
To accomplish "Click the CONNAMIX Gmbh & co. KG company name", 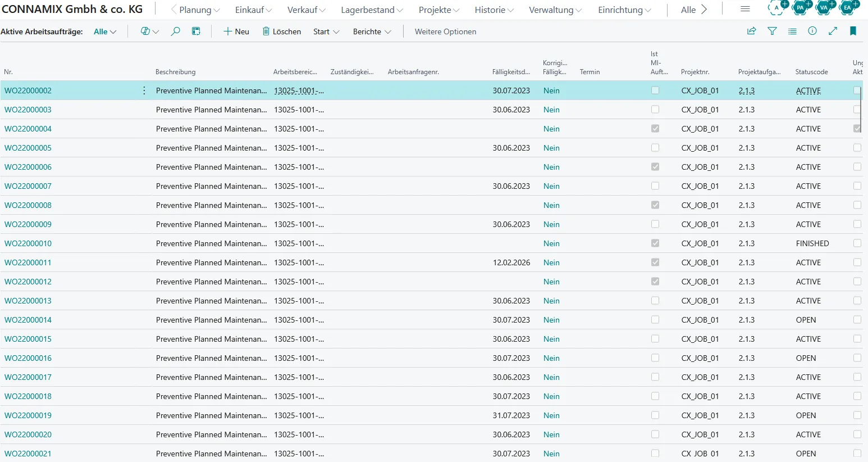I will click(x=72, y=9).
